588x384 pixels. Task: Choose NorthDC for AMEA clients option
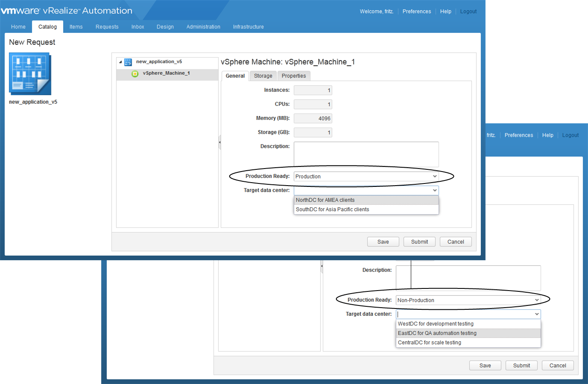pyautogui.click(x=366, y=200)
